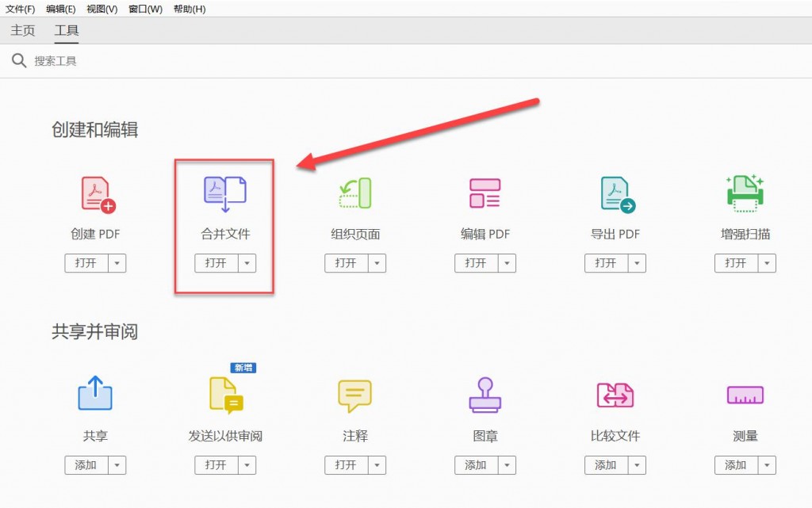Switch to the 工具 tab
The width and height of the screenshot is (812, 508).
[x=67, y=31]
